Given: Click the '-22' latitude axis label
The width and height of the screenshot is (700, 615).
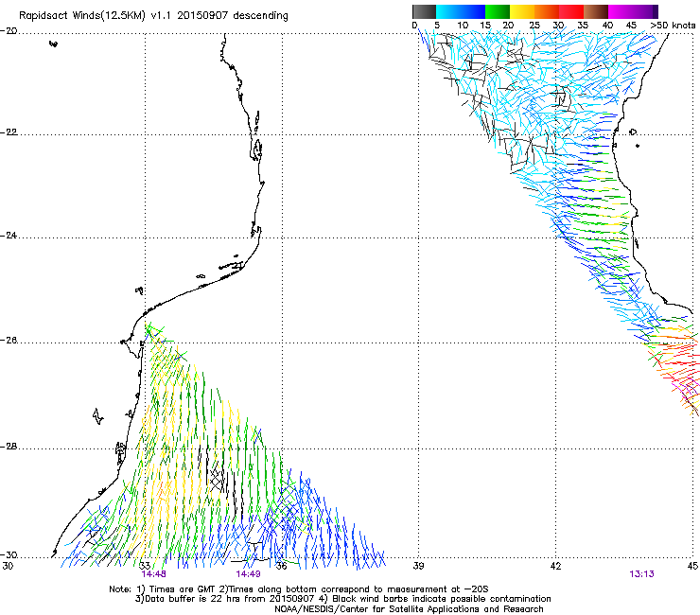Looking at the screenshot, I should pos(9,132).
